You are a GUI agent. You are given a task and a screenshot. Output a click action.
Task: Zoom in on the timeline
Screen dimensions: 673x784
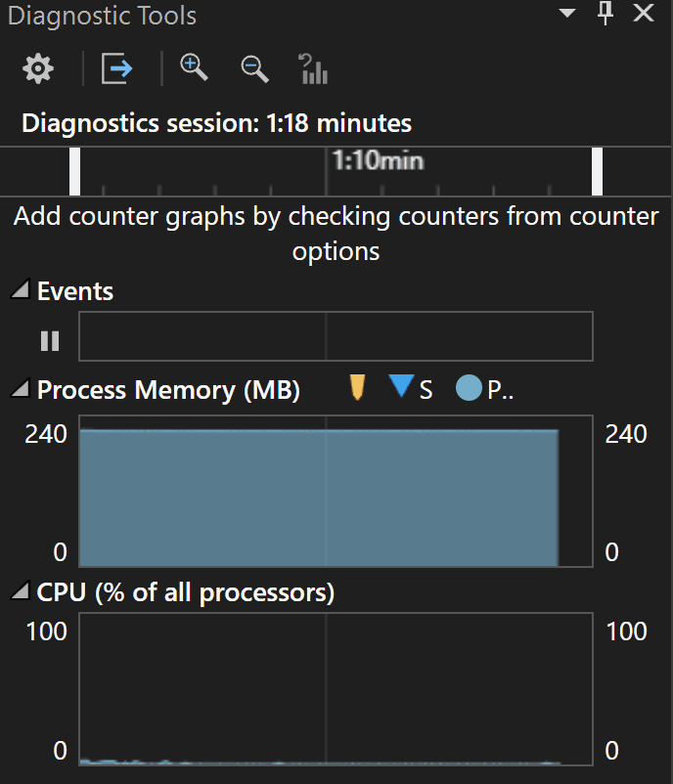click(x=194, y=68)
